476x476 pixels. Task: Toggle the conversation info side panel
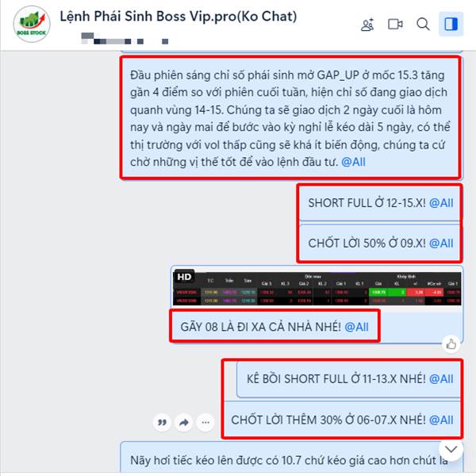click(451, 24)
